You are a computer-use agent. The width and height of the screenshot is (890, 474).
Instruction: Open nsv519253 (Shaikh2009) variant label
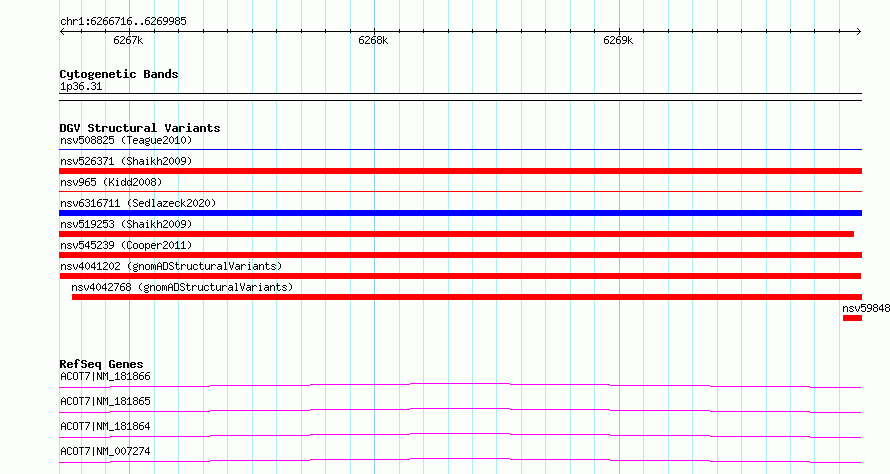[126, 224]
